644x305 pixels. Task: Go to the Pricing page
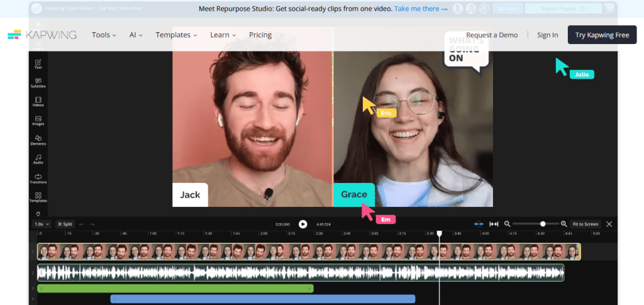click(x=260, y=35)
